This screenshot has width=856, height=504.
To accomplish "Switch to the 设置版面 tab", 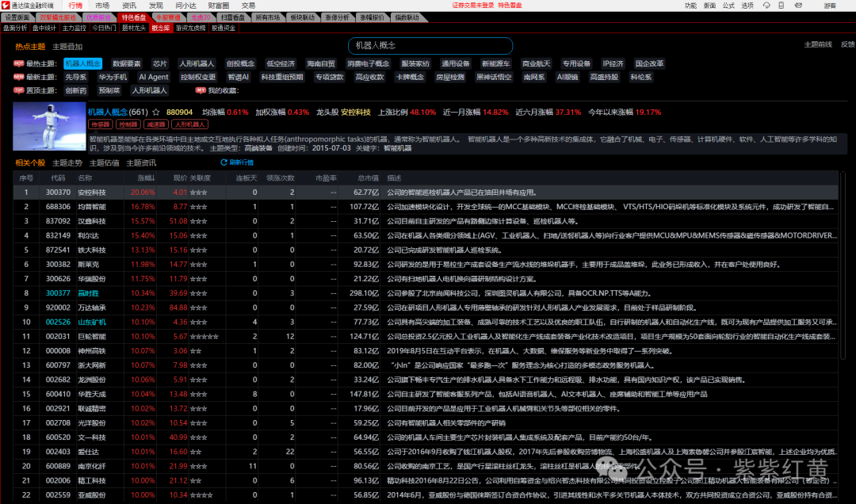I will coord(17,17).
